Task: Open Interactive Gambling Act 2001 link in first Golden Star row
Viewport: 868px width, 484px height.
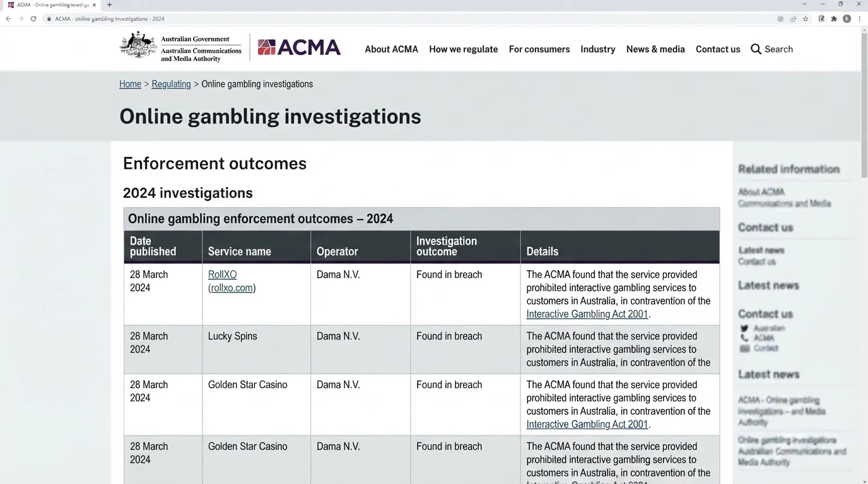Action: click(x=587, y=424)
